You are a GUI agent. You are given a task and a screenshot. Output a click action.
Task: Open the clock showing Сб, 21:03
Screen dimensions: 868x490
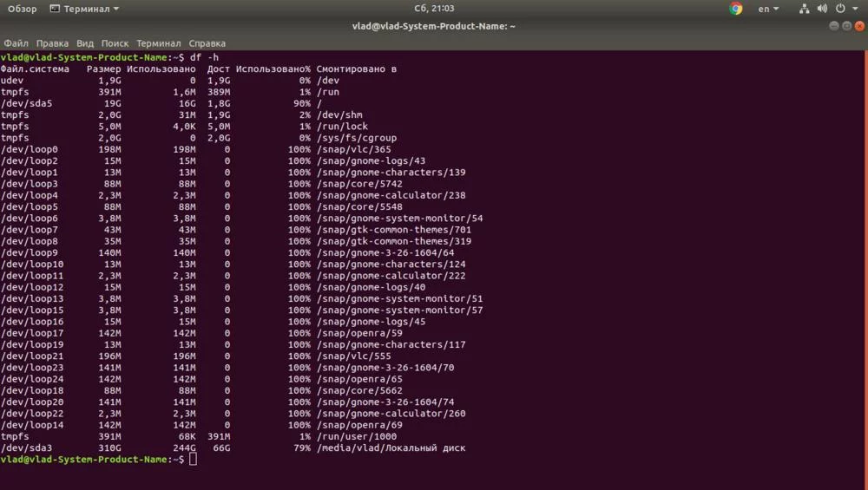[x=434, y=9]
